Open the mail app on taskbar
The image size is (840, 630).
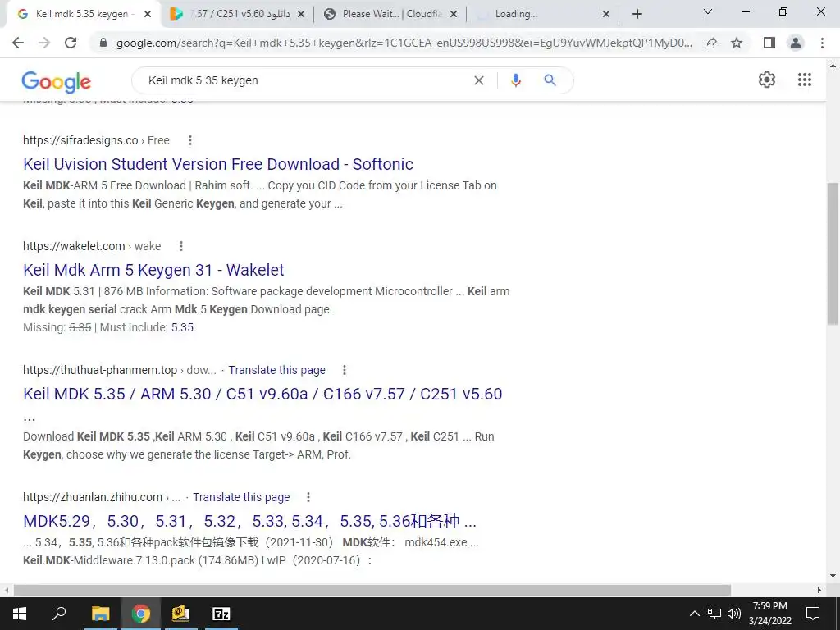click(x=180, y=614)
